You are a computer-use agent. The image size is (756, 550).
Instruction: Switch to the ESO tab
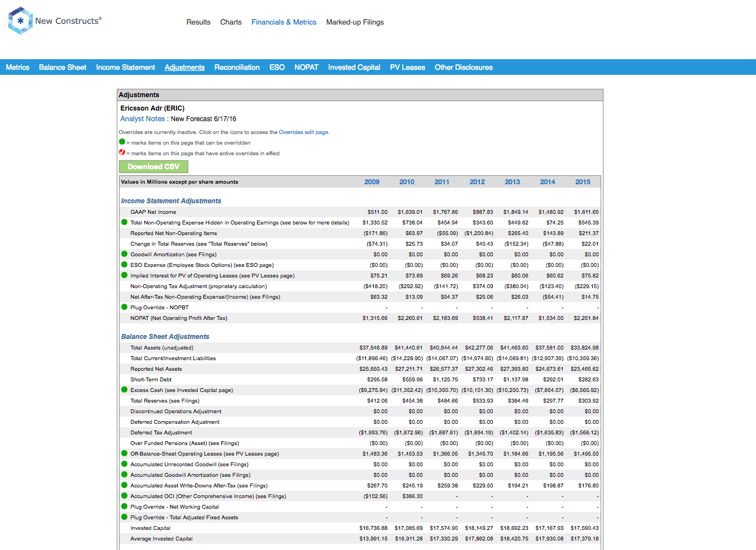[x=277, y=68]
